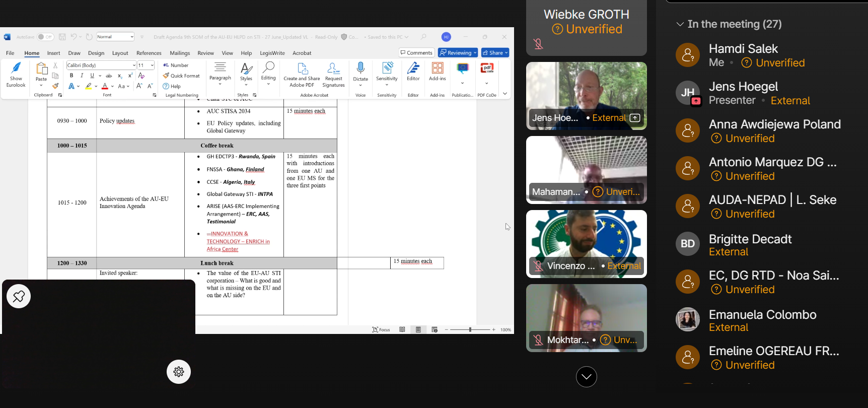Image resolution: width=868 pixels, height=408 pixels.
Task: Open meeting settings gear icon
Action: click(x=179, y=372)
